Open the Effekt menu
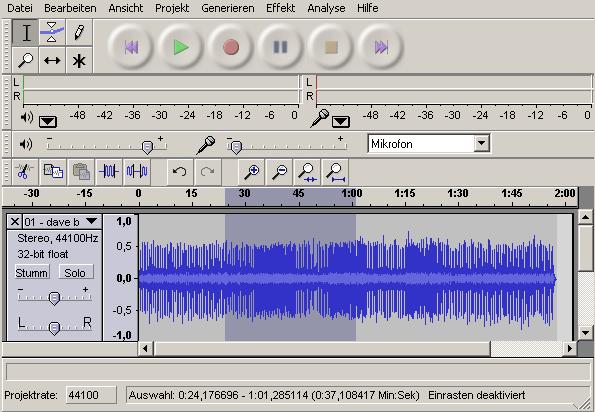 point(280,8)
